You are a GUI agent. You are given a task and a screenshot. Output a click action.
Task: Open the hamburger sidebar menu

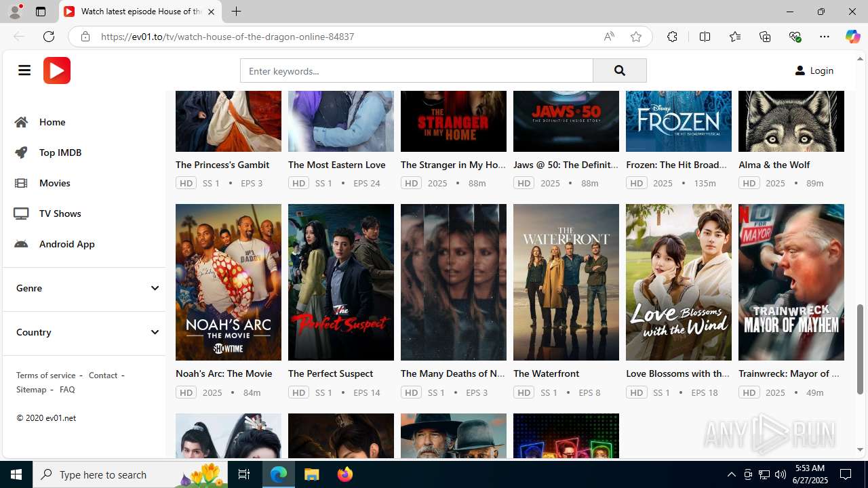coord(24,70)
